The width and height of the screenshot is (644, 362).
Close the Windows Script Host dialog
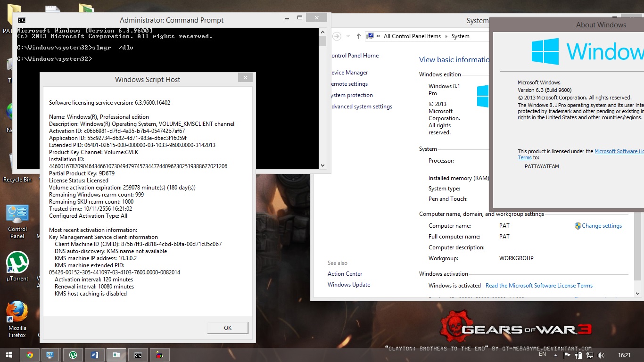[245, 78]
